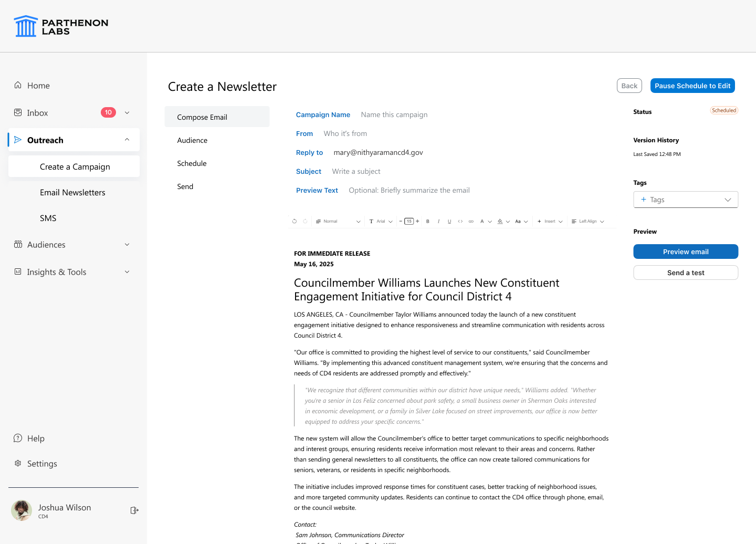
Task: Click the Preview email button
Action: click(686, 252)
